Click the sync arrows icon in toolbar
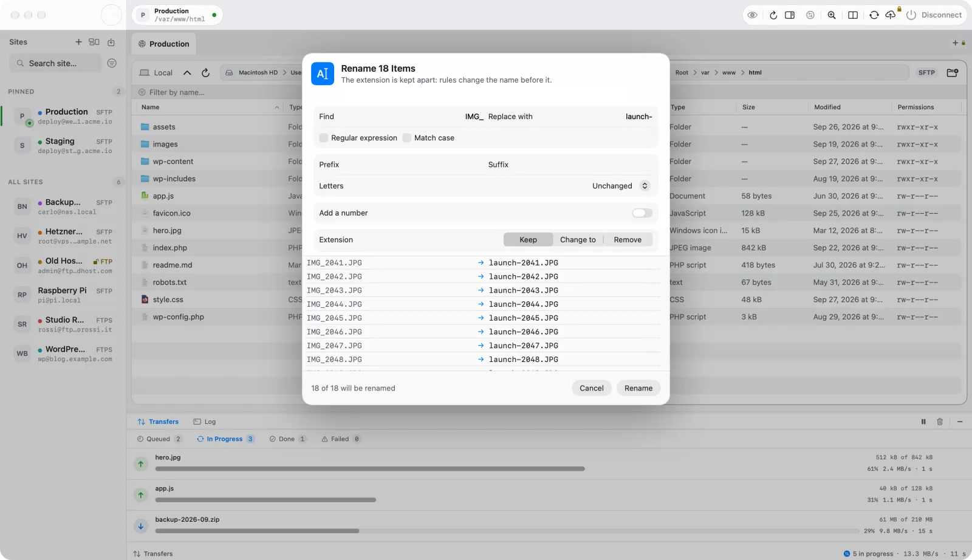The image size is (972, 560). (874, 15)
